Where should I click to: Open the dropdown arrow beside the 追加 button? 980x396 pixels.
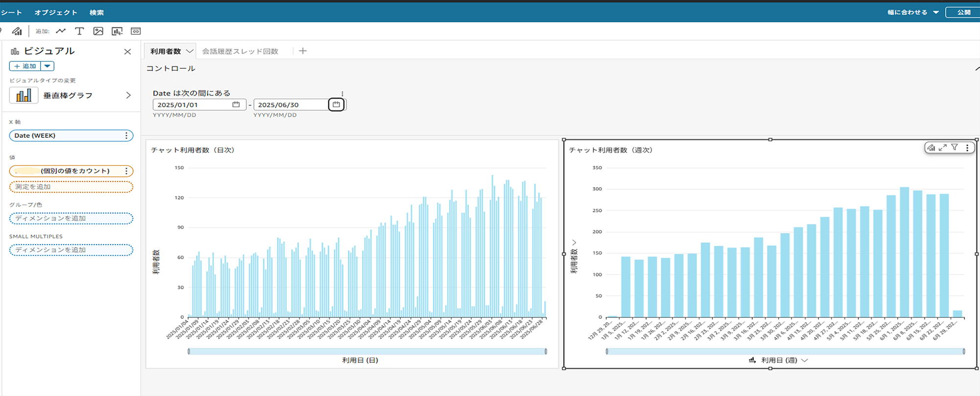[47, 66]
